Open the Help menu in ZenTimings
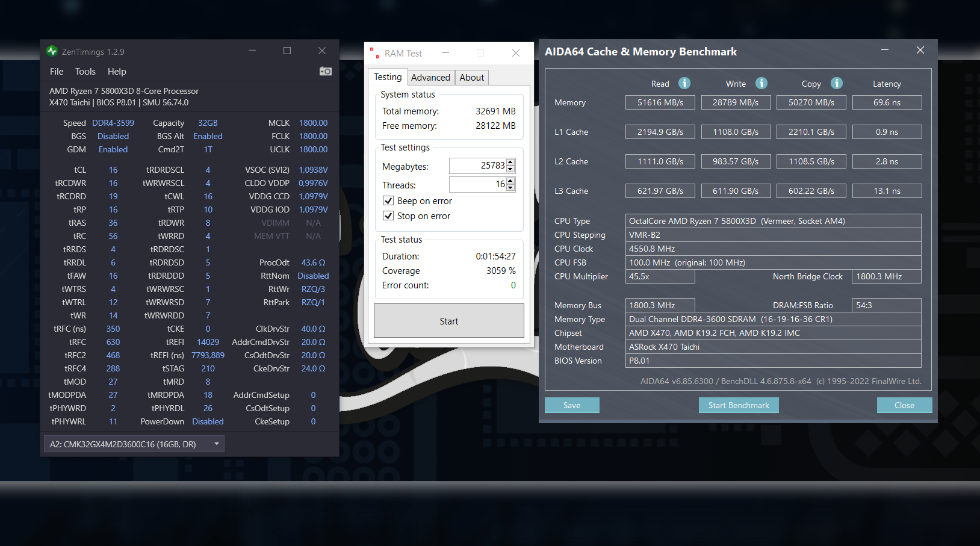This screenshot has height=546, width=980. (117, 71)
